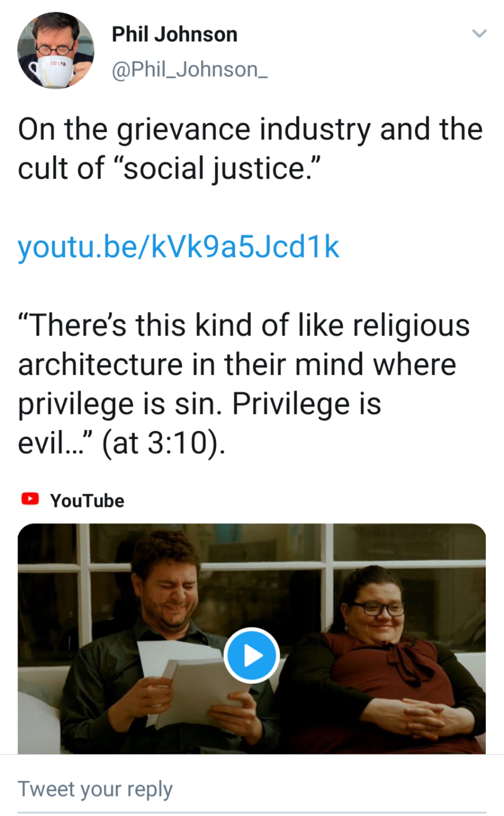The image size is (504, 816).
Task: Click the "(at 3:10)" timestamp text
Action: 163,443
